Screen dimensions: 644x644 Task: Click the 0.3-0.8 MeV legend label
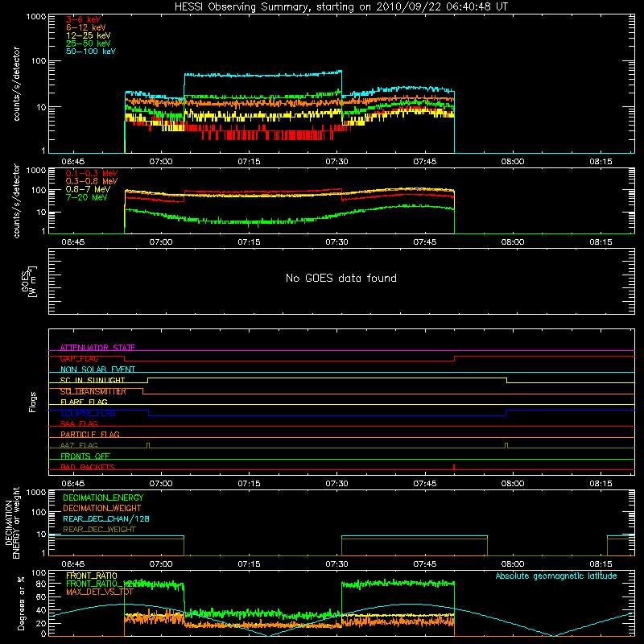tap(92, 181)
